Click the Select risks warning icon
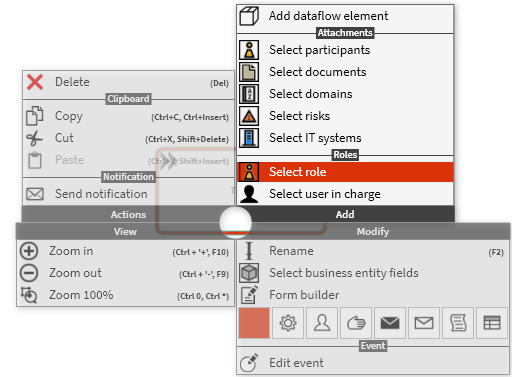 tap(249, 116)
